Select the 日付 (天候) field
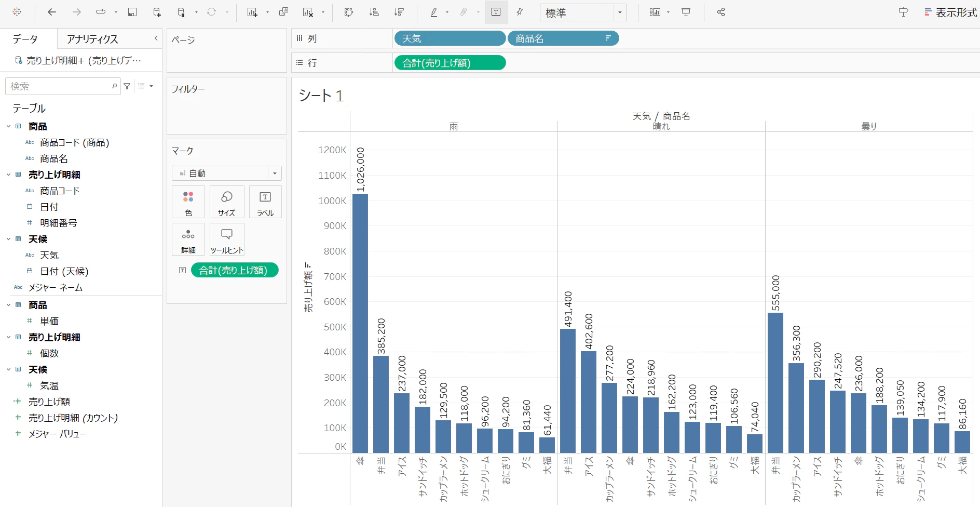 tap(64, 271)
